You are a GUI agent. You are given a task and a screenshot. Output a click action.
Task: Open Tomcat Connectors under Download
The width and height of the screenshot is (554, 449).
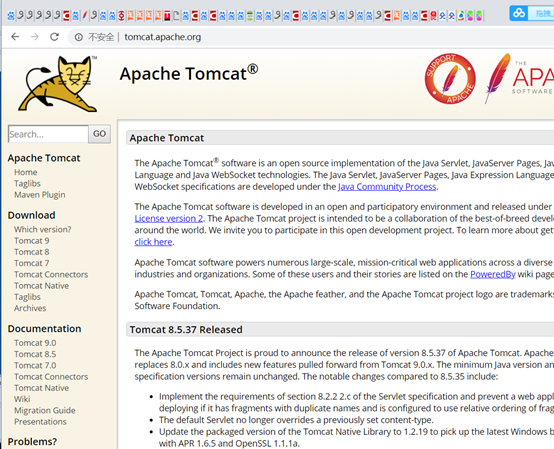[51, 274]
